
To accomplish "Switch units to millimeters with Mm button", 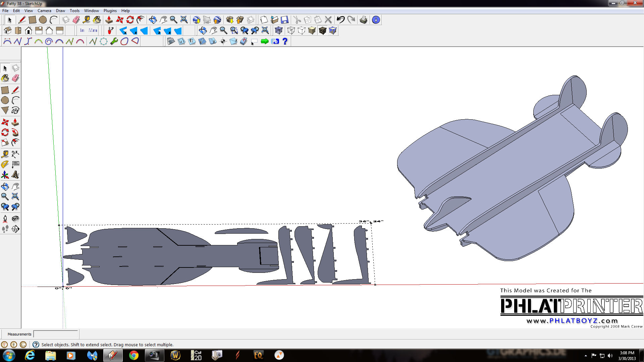I will tap(93, 31).
